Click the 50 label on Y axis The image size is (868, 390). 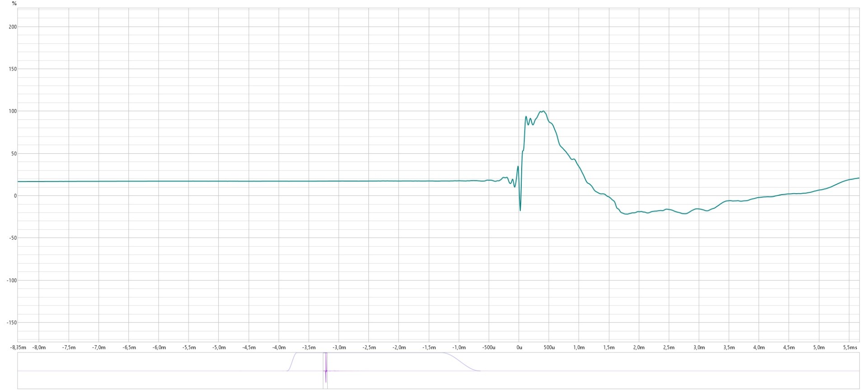click(14, 154)
